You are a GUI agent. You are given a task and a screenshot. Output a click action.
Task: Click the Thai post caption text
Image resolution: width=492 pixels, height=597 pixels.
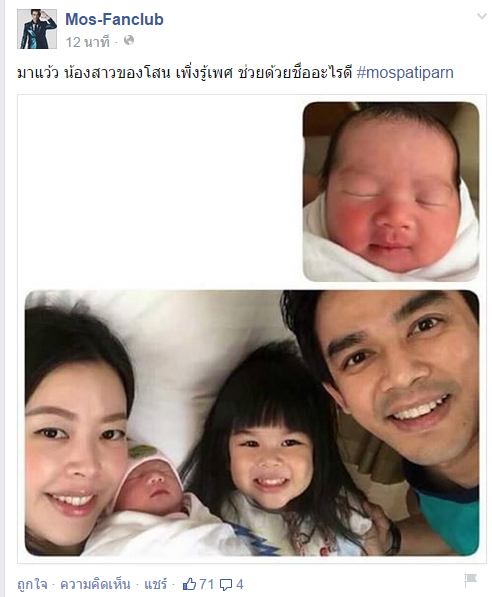pyautogui.click(x=185, y=72)
